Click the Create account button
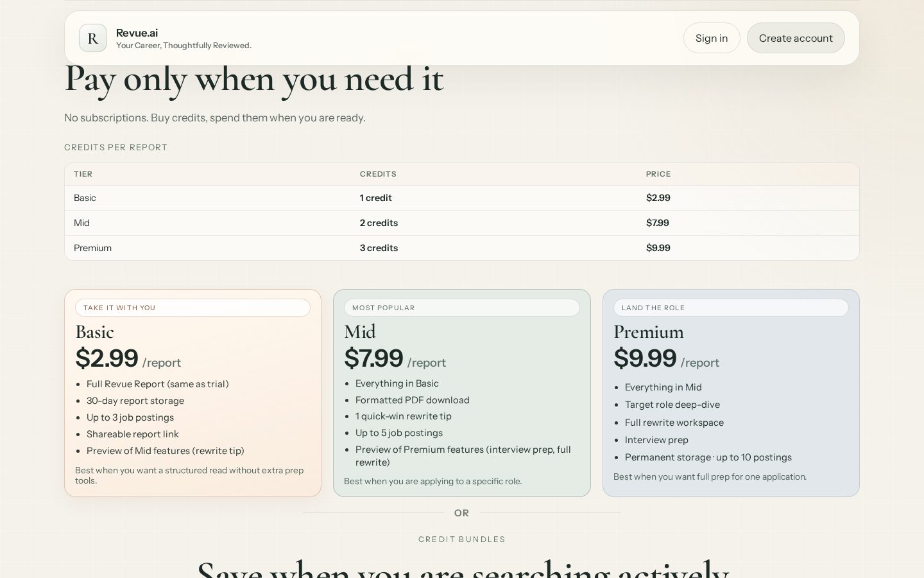Screen dimensions: 924x578 click(796, 38)
